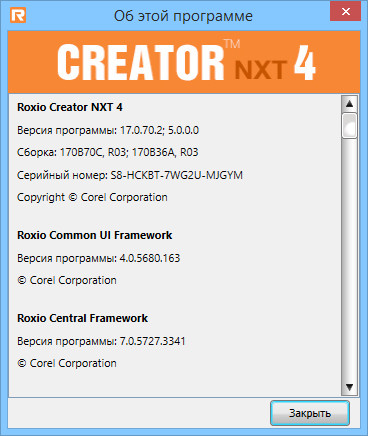368x436 pixels.
Task: Click the Закрыть button
Action: click(310, 413)
